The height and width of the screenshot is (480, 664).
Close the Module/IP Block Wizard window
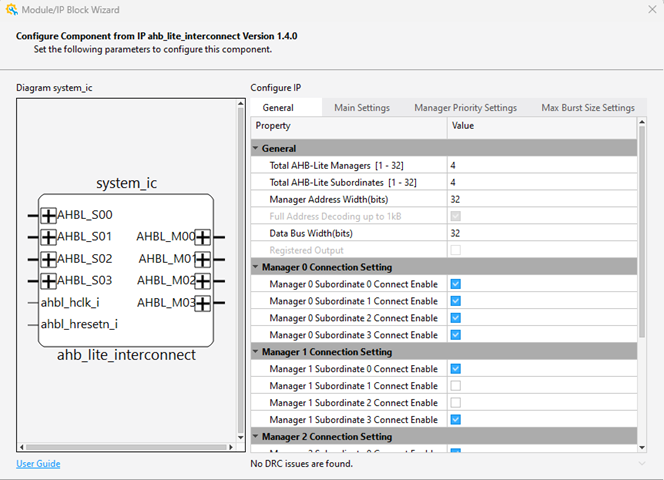[652, 9]
